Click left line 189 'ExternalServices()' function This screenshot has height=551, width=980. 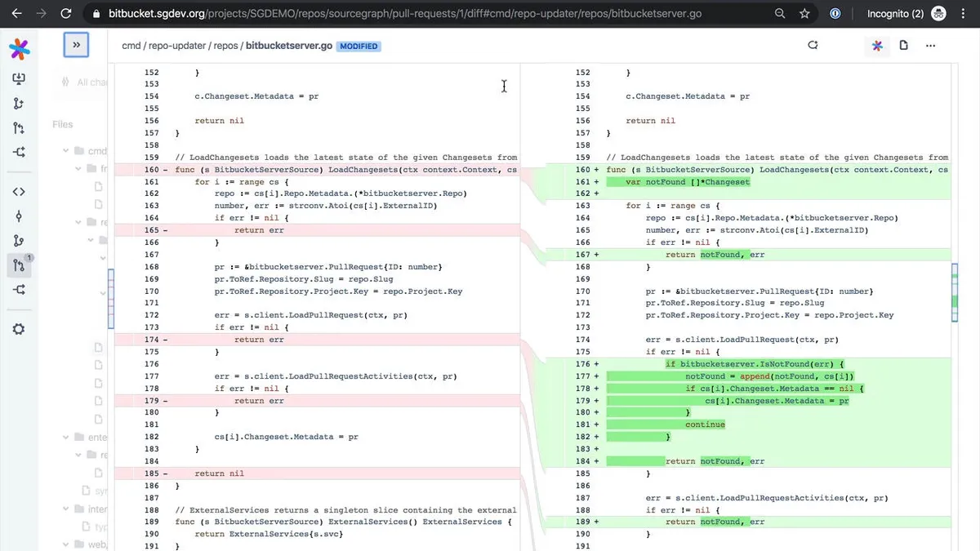coord(343,522)
